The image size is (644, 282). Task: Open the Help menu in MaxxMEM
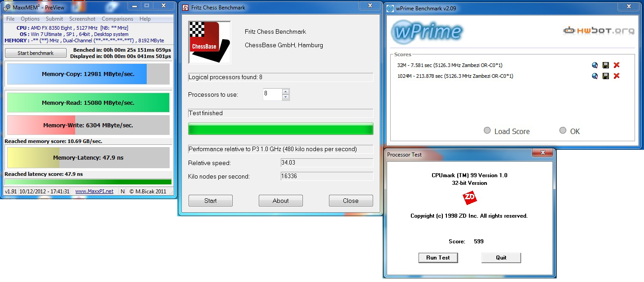pos(145,19)
